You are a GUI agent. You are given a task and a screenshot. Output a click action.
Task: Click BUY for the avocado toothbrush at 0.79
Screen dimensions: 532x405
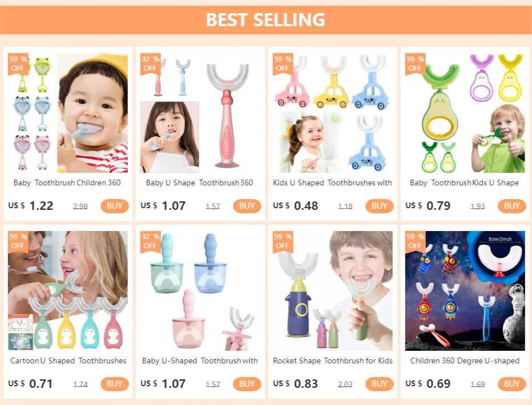[511, 206]
